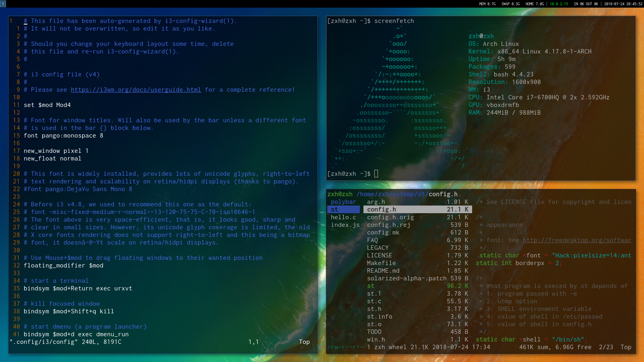644x362 pixels.
Task: Click the vim status line '.config/i3/config' filename
Action: pyautogui.click(x=43, y=342)
